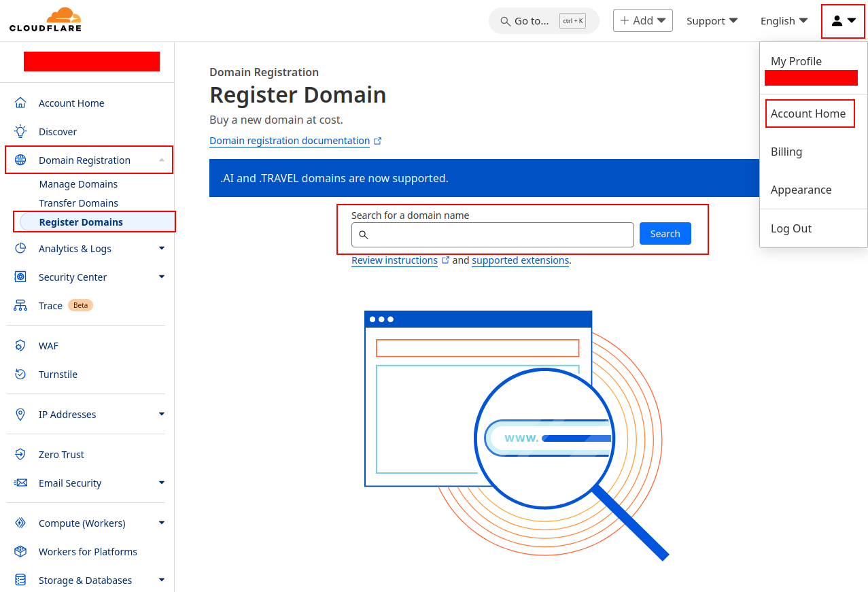
Task: Click the magnifier icon inside domain search field
Action: (364, 235)
